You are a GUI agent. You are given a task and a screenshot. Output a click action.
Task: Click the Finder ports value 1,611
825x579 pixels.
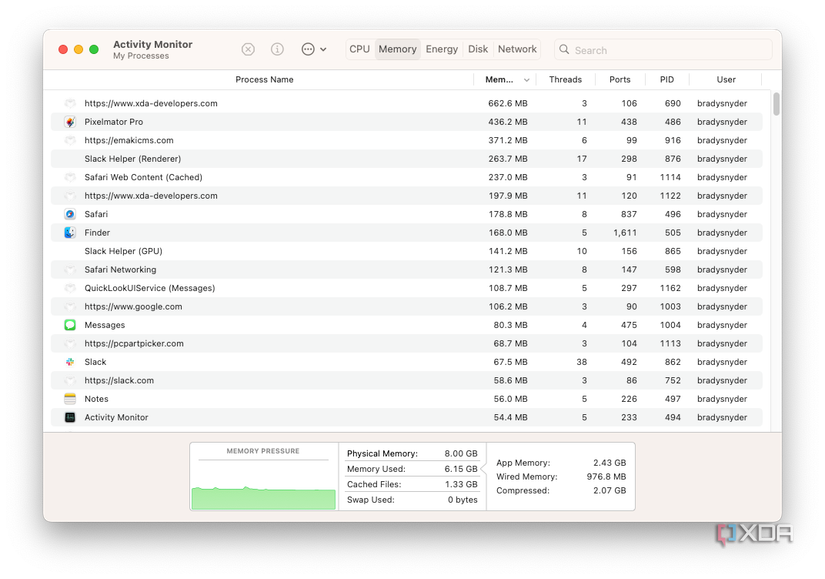pyautogui.click(x=625, y=233)
